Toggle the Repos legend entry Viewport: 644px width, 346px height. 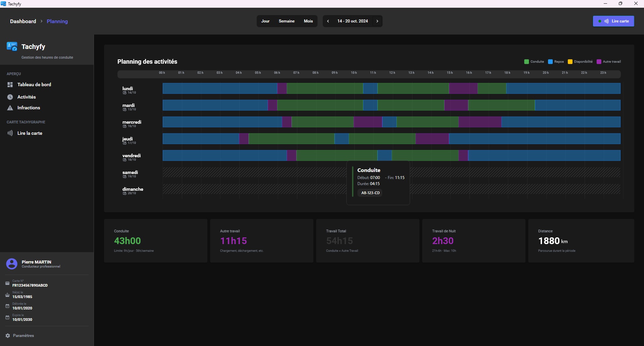(556, 62)
